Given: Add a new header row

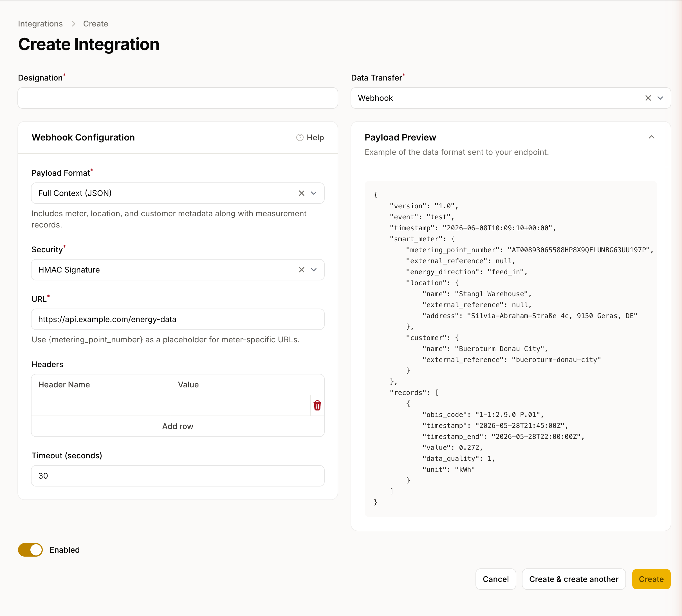Looking at the screenshot, I should click(x=178, y=427).
